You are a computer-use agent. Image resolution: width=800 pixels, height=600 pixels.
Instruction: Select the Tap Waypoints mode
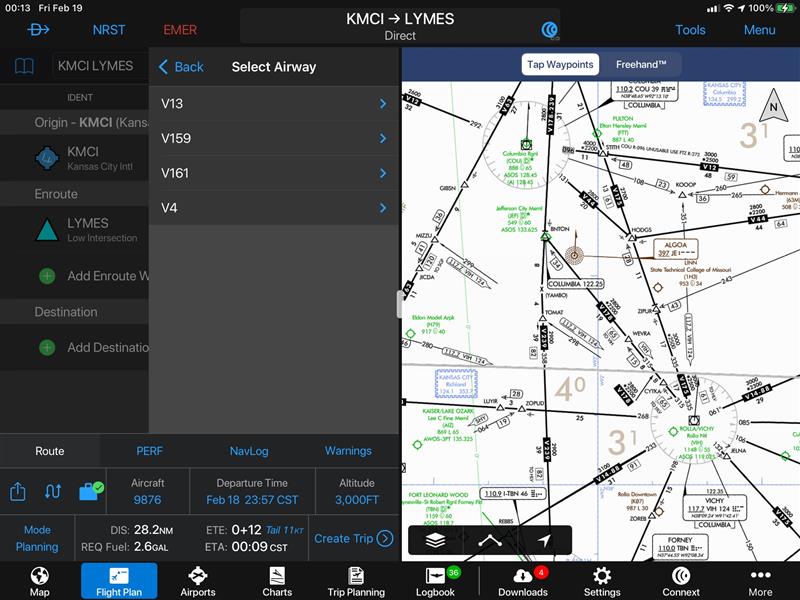click(x=560, y=65)
